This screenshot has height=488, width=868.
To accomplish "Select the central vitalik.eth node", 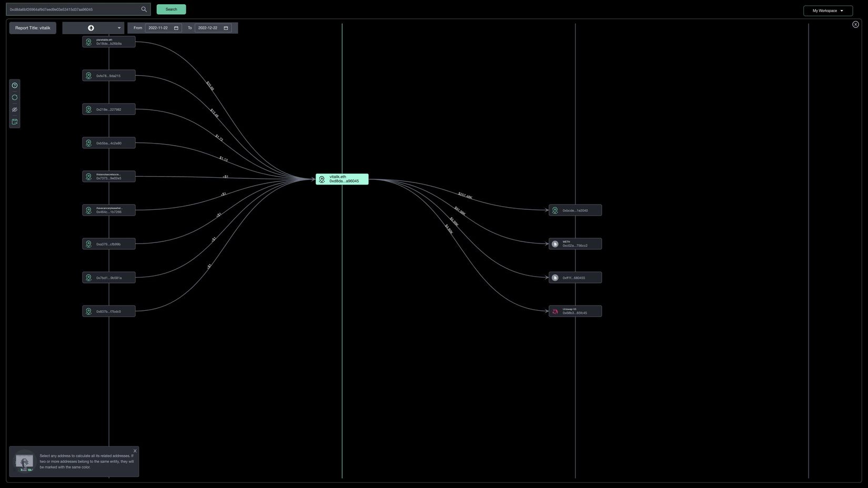I will (x=342, y=179).
